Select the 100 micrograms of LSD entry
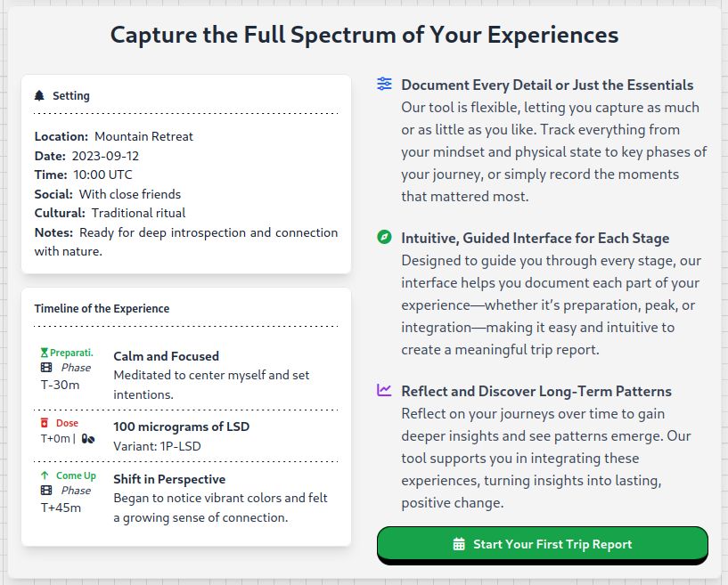 coord(185,436)
